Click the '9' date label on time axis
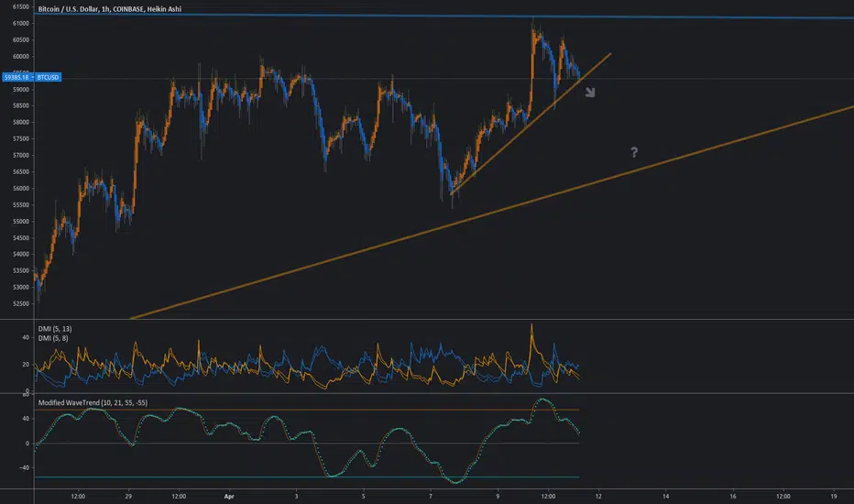This screenshot has width=854, height=504. click(498, 497)
